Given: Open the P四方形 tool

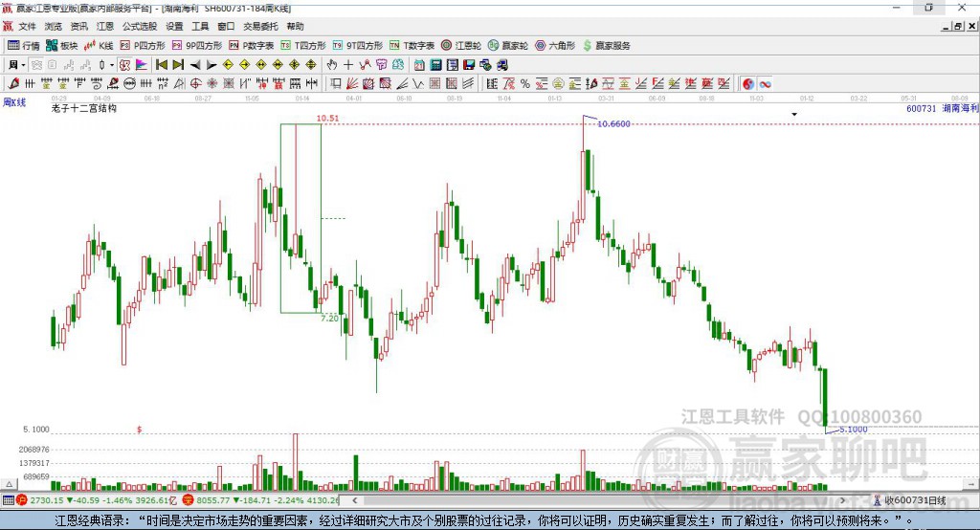Looking at the screenshot, I should tap(143, 46).
